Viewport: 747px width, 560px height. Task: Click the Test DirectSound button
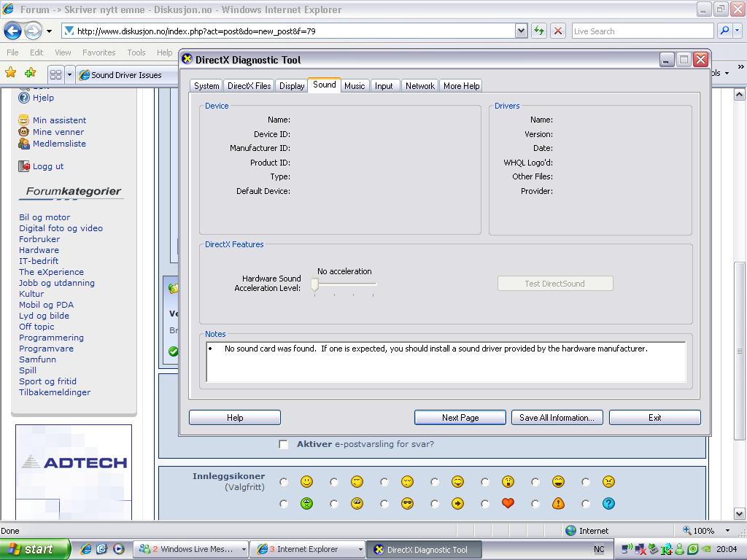tap(555, 284)
